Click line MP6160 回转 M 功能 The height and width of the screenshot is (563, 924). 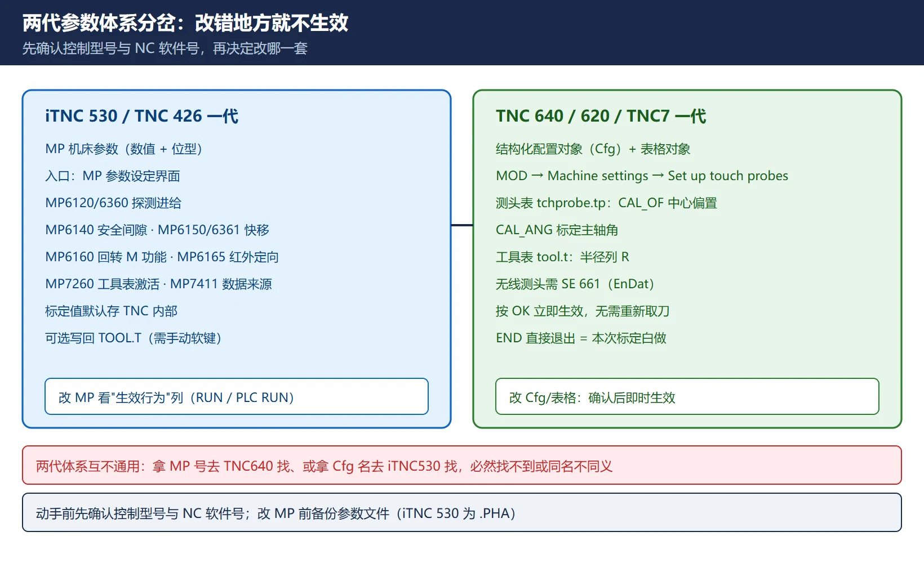[106, 257]
